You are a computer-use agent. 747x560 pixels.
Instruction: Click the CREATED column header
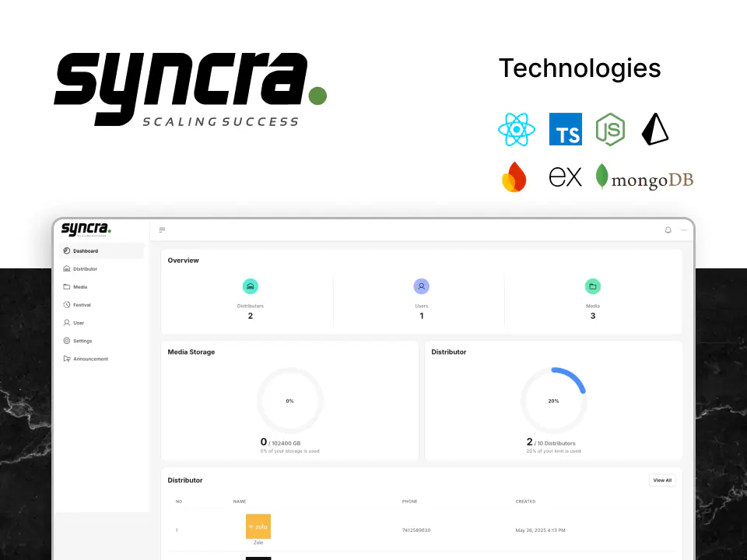(x=525, y=502)
